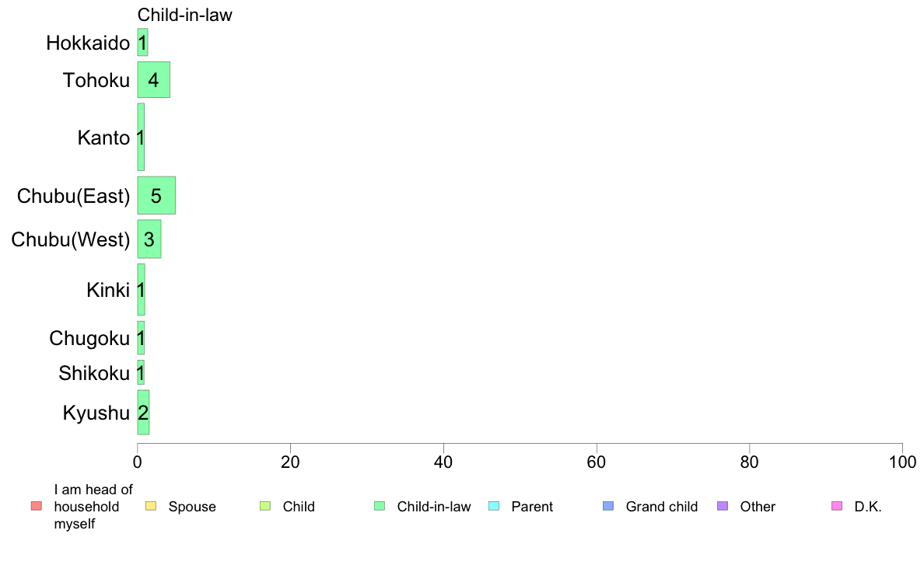
Task: Click the blue Grand child legend swatch
Action: 608,506
